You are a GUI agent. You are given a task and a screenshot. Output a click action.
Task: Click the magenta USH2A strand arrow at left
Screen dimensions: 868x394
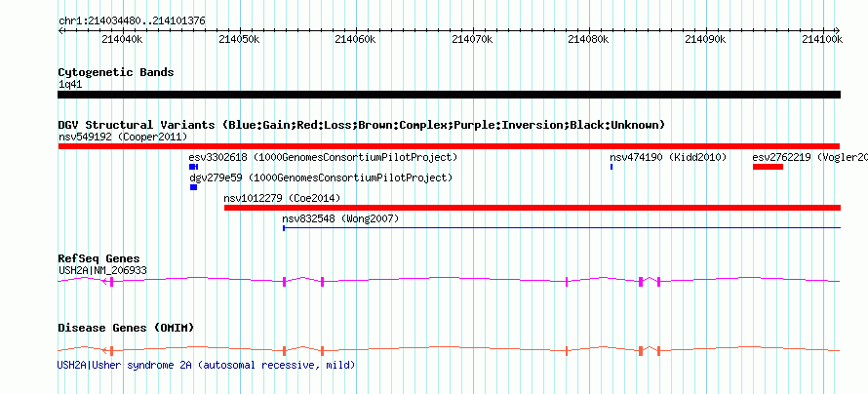[105, 282]
